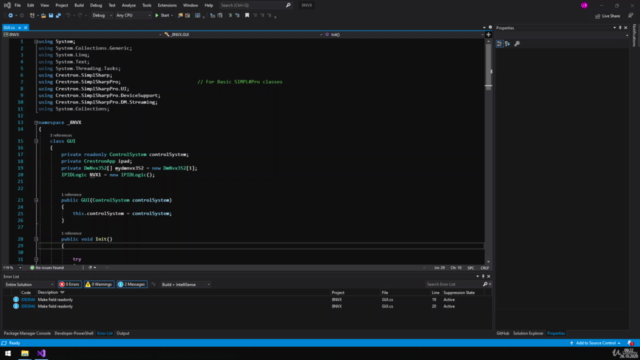Click the Live Share button
The height and width of the screenshot is (360, 640).
[x=608, y=16]
